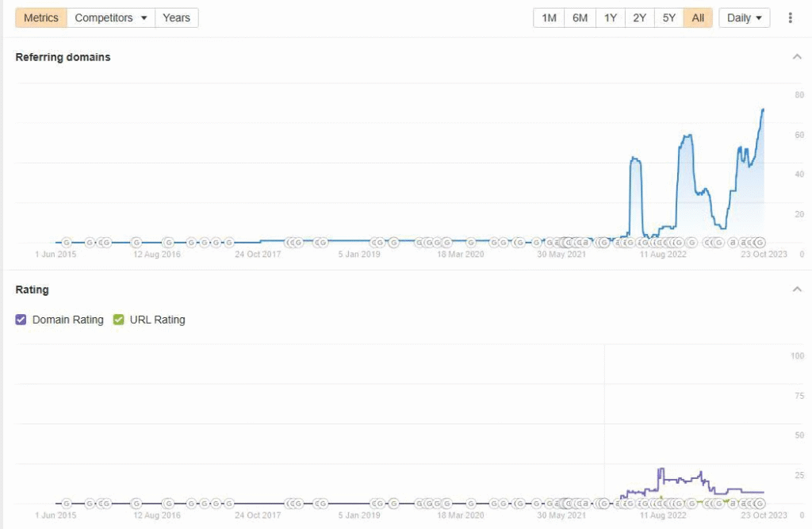This screenshot has height=529, width=812.
Task: Click the rightmost G marker on Rating chart
Action: (x=759, y=503)
